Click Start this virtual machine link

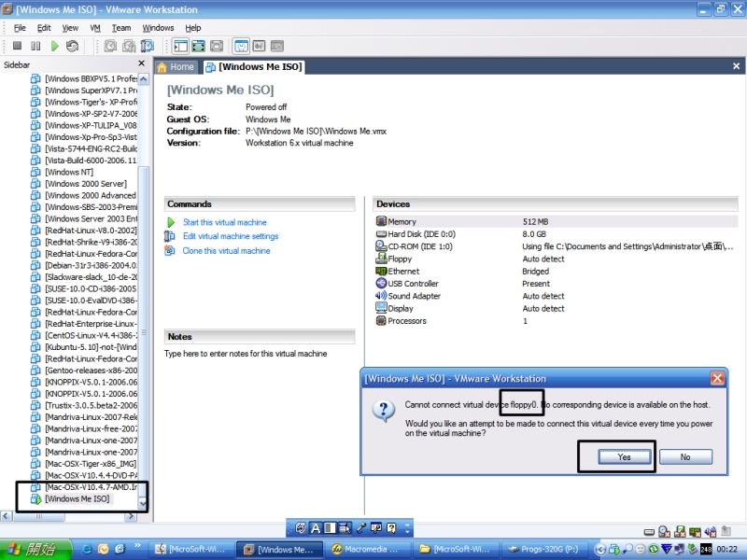coord(224,222)
